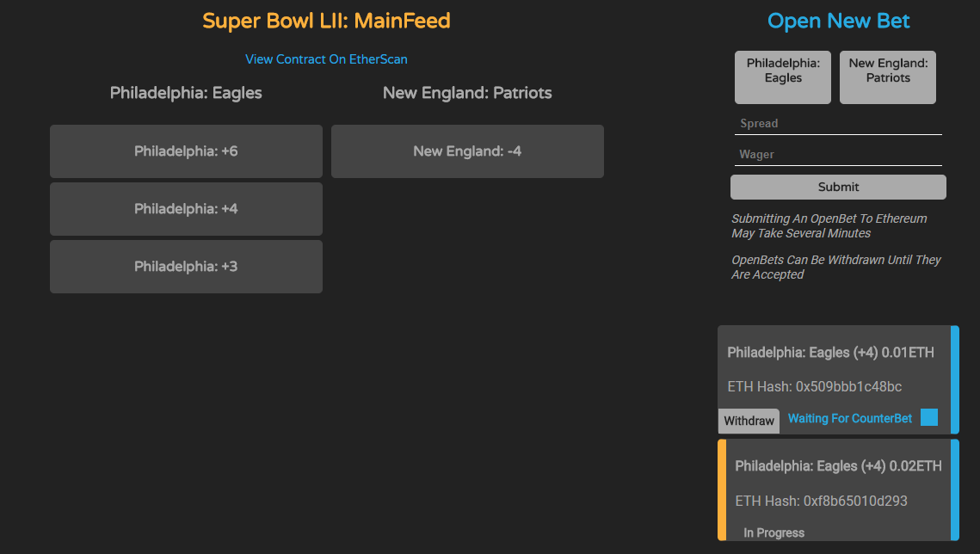The height and width of the screenshot is (554, 980).
Task: Click the Philadelphia: Eagles (+4) 0.02ETH bet title
Action: click(838, 466)
